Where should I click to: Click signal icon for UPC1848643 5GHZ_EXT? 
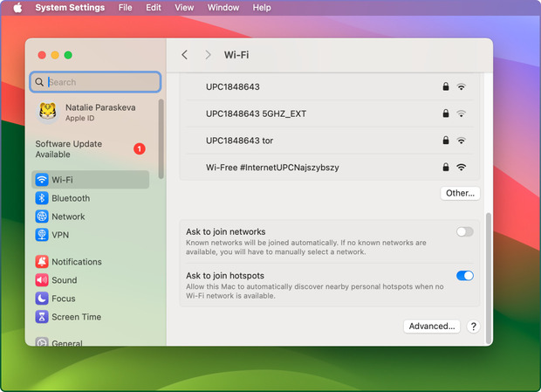coord(461,113)
